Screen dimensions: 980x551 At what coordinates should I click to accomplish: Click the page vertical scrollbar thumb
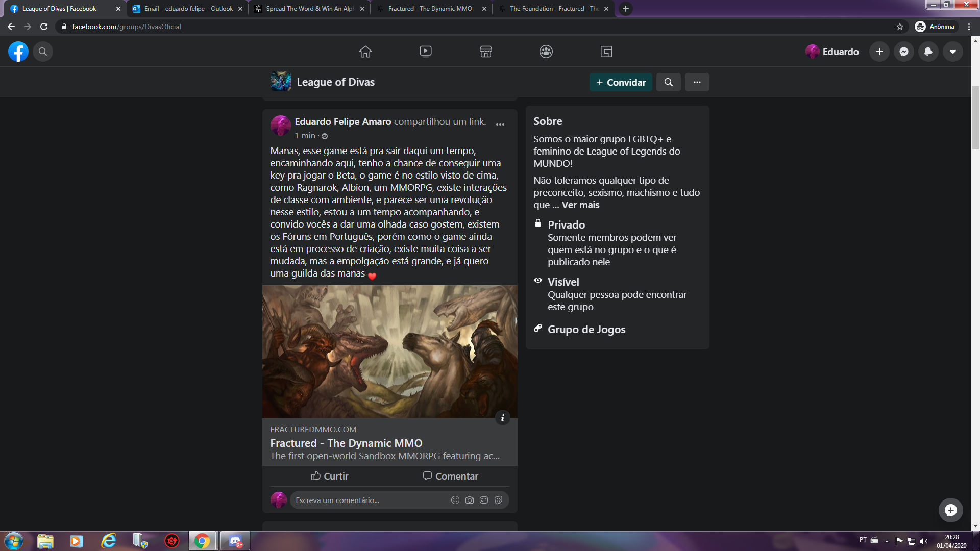click(975, 118)
